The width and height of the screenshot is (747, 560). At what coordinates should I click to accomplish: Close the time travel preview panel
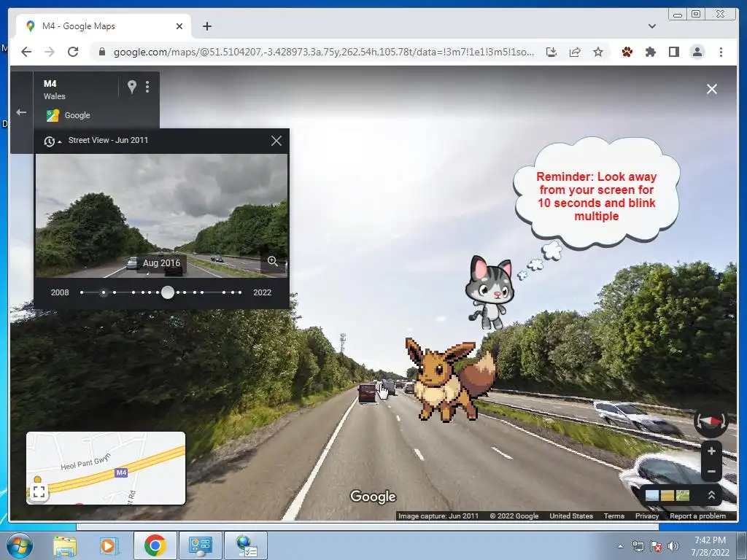(276, 141)
